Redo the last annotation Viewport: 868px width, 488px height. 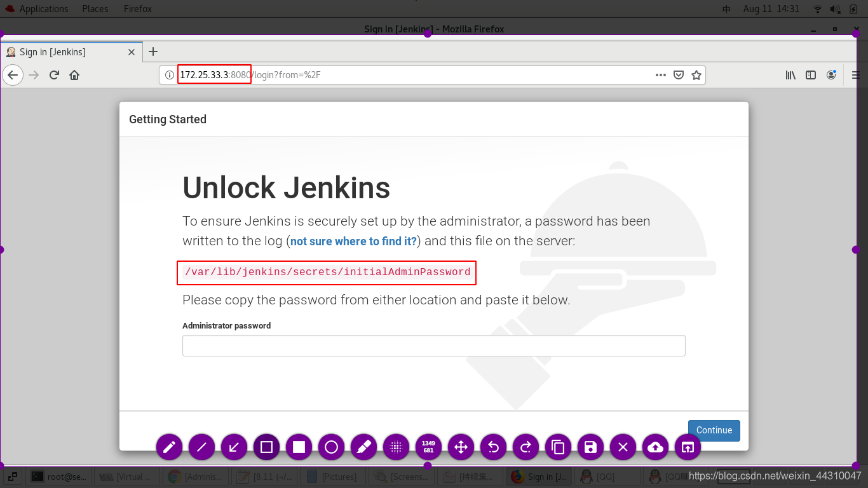526,447
